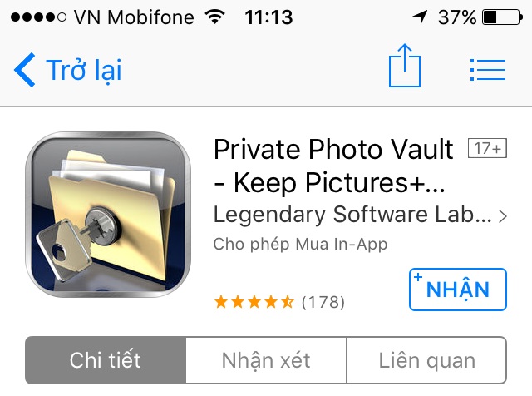The height and width of the screenshot is (396, 532).
Task: Tap the plus sign on NHẬN button
Action: pyautogui.click(x=418, y=277)
